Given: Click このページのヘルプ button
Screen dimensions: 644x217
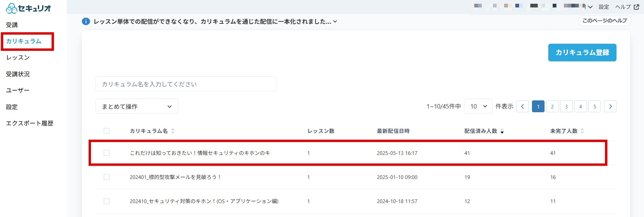Looking at the screenshot, I should coord(605,21).
